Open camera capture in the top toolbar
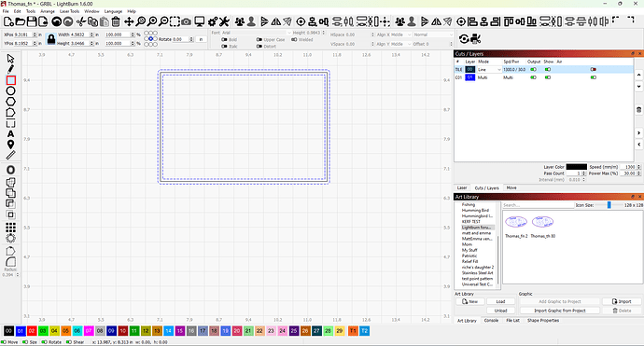Image resolution: width=644 pixels, height=346 pixels. [x=186, y=21]
